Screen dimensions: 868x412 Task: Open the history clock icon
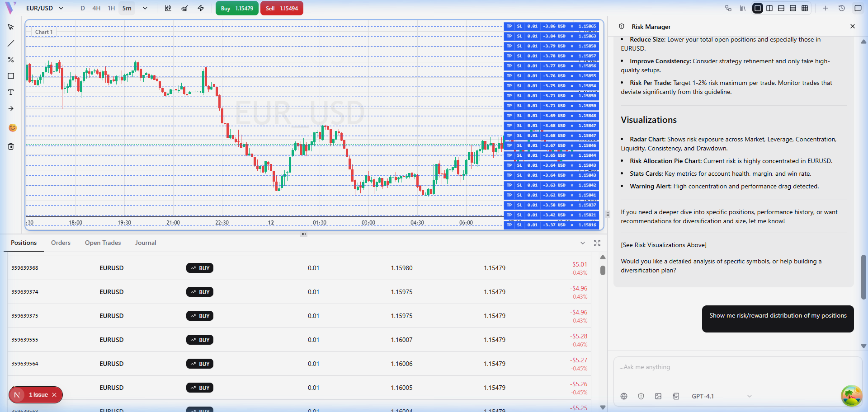point(841,8)
